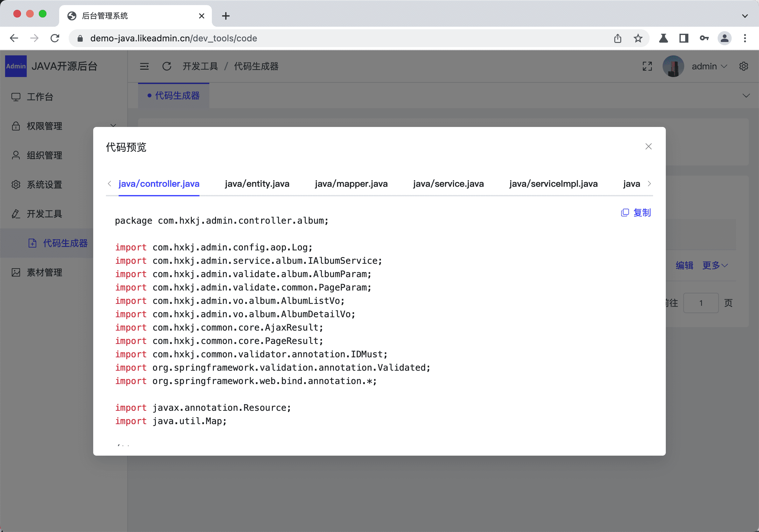The height and width of the screenshot is (532, 759).
Task: Select the 工作台 monitor icon in sidebar
Action: click(x=16, y=96)
